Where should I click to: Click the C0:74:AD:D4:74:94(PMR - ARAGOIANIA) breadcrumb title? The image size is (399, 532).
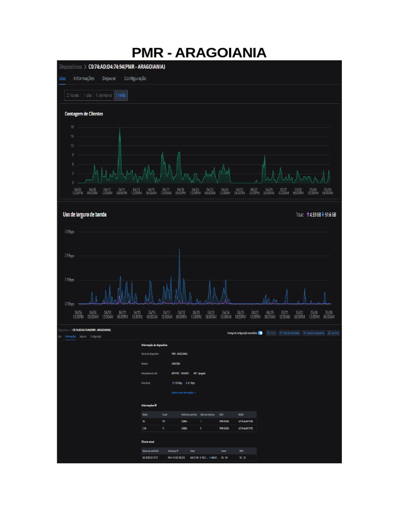click(x=127, y=67)
